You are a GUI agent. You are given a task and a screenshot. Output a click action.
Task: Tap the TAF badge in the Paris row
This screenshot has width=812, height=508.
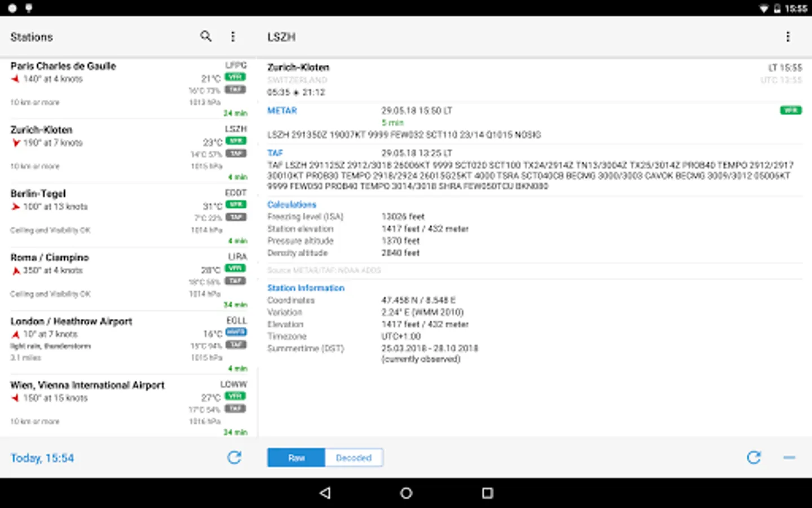point(235,89)
